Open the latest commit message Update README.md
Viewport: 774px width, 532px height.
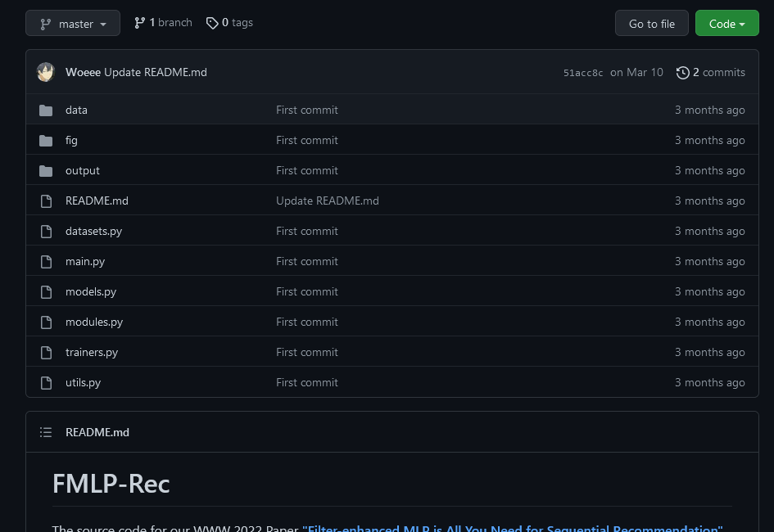[x=156, y=72]
